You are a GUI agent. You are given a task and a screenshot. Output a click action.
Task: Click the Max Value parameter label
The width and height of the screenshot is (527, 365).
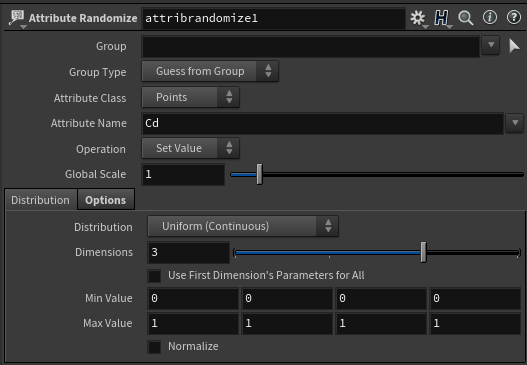108,323
